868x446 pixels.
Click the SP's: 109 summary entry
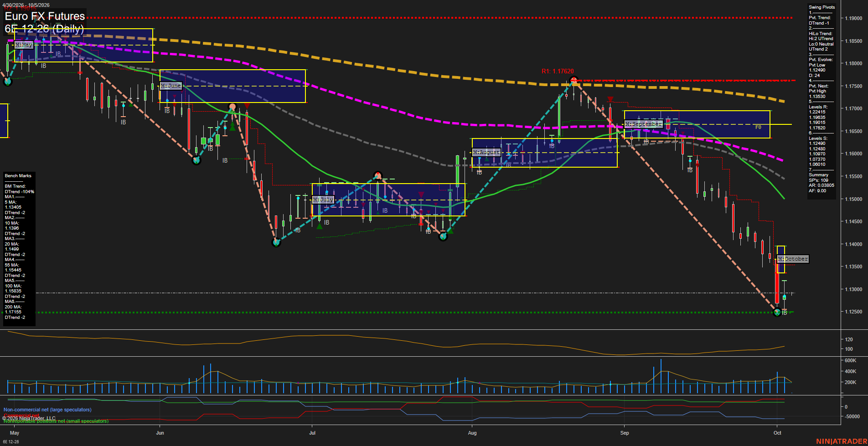tap(819, 180)
